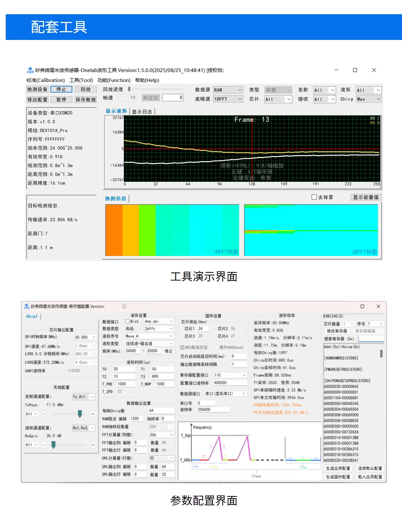This screenshot has width=402, height=532.
Task: Click the TxPout slider plus button
Action: coord(92,414)
